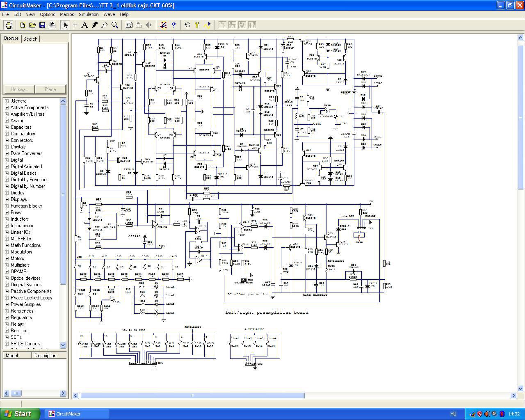Expand the Resistors category
Viewport: 525px width, 420px height.
(7, 331)
